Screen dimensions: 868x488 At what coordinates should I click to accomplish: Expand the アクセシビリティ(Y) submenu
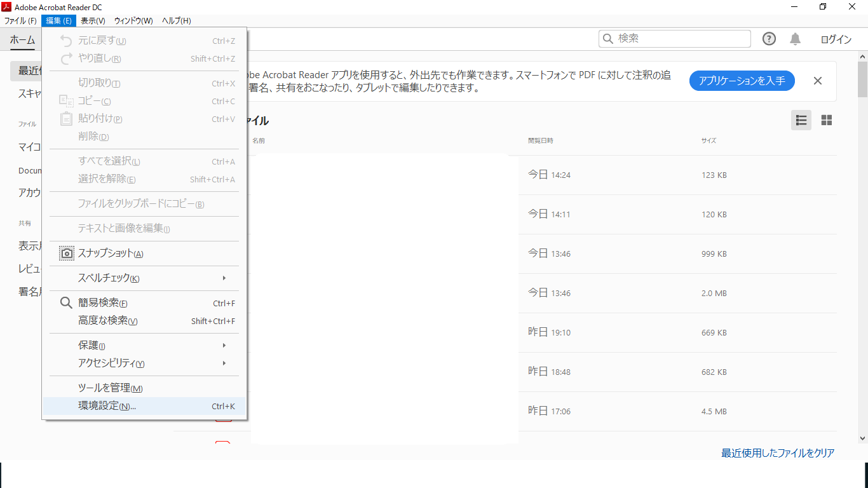click(x=144, y=363)
